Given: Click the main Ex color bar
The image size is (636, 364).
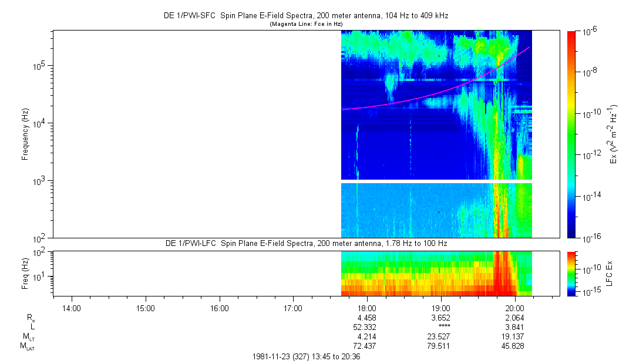Looking at the screenshot, I should point(572,134).
